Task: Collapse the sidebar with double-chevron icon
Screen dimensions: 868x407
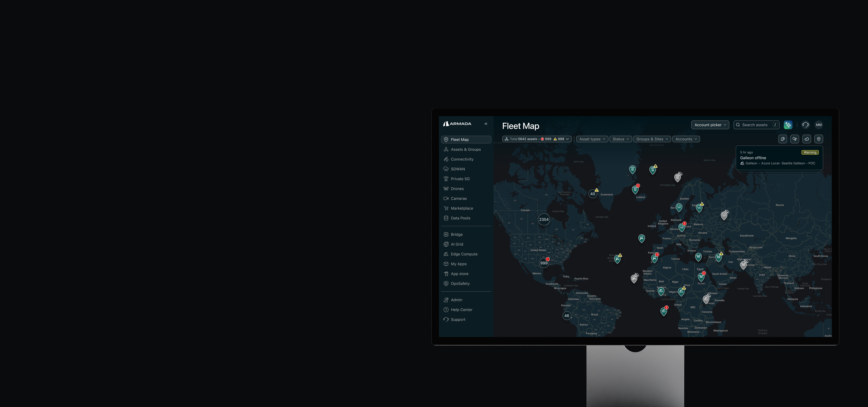Action: (486, 124)
